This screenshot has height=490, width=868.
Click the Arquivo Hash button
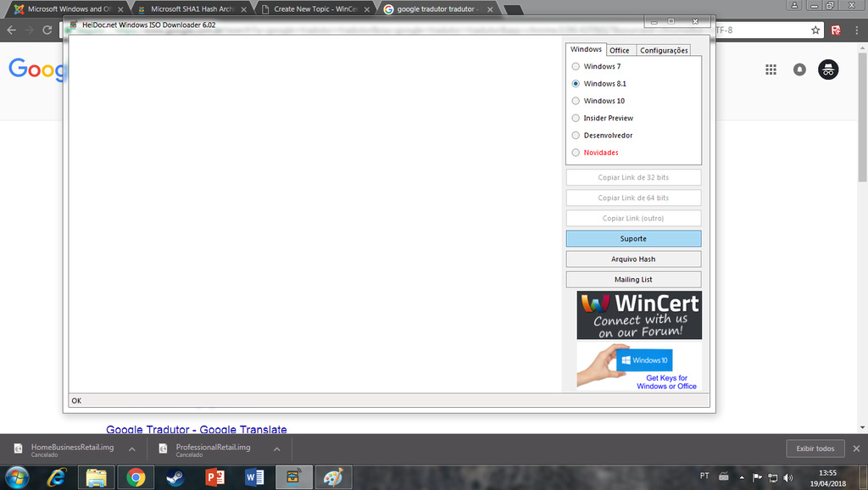633,259
